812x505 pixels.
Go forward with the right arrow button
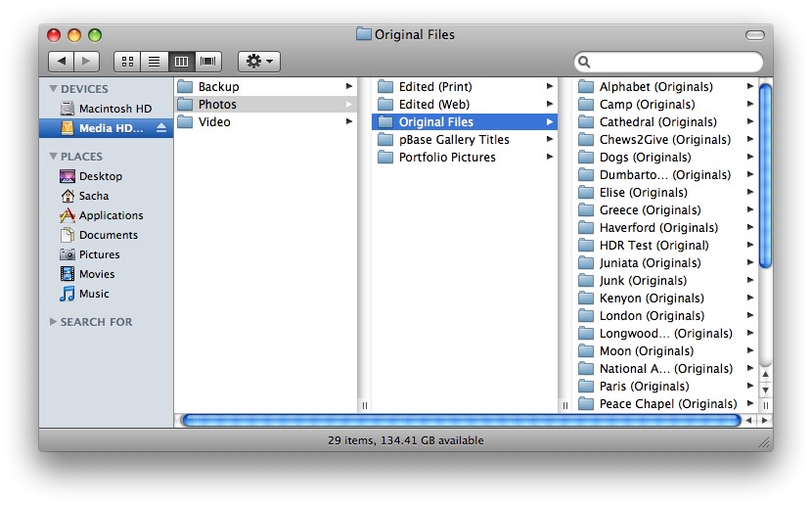(x=86, y=62)
